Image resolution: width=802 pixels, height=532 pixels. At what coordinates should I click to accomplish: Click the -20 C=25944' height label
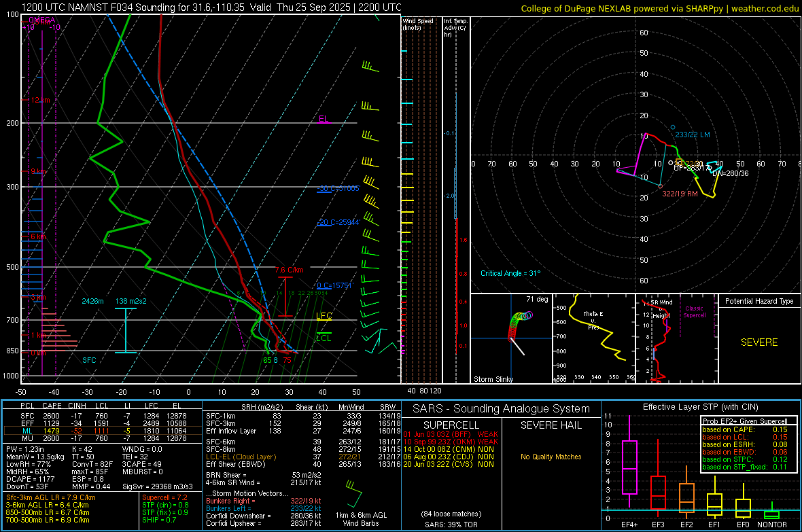338,222
